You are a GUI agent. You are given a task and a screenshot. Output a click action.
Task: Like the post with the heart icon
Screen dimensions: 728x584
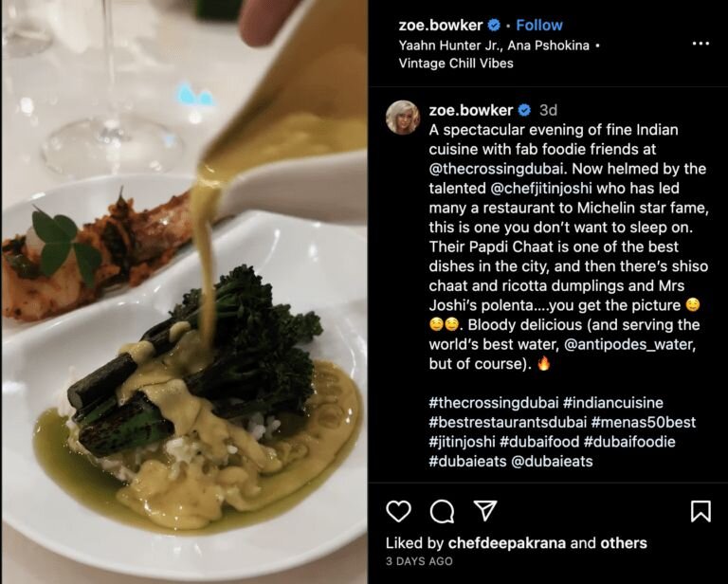[x=399, y=511]
